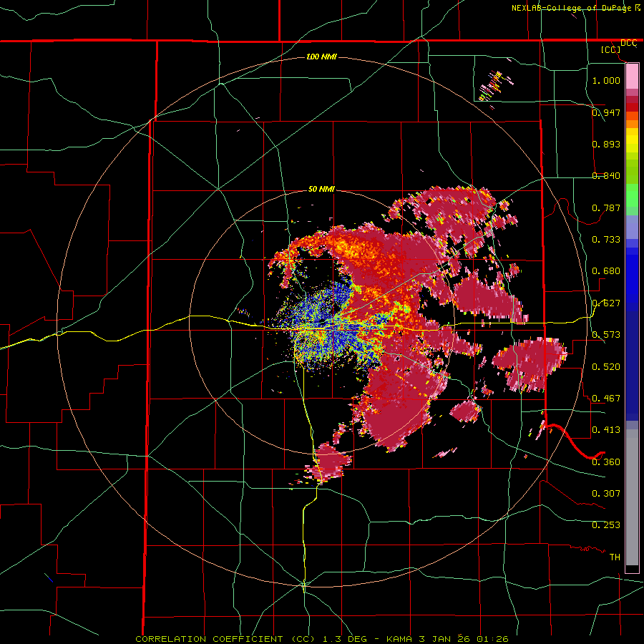
Task: Click the 100 NMI range ring label
Action: 321,57
